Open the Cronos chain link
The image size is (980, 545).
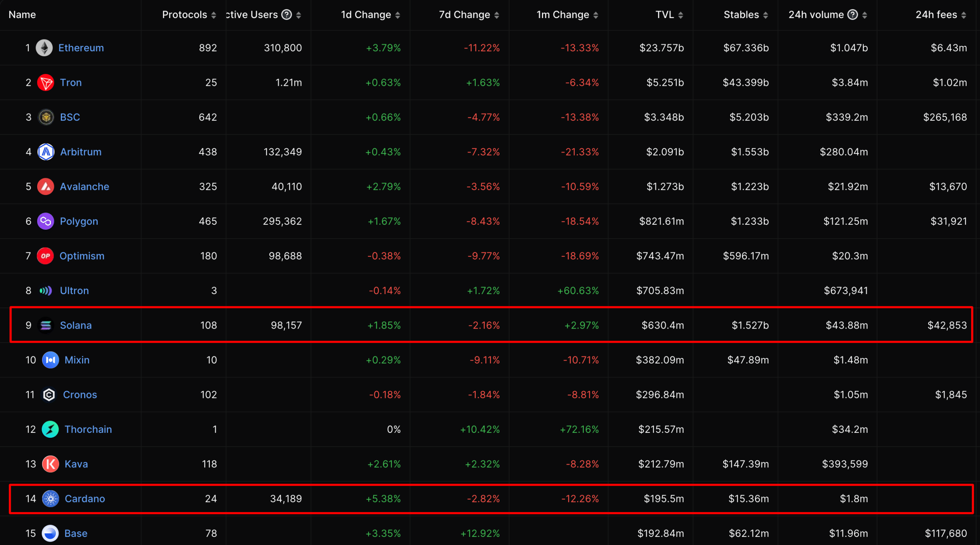(x=80, y=395)
